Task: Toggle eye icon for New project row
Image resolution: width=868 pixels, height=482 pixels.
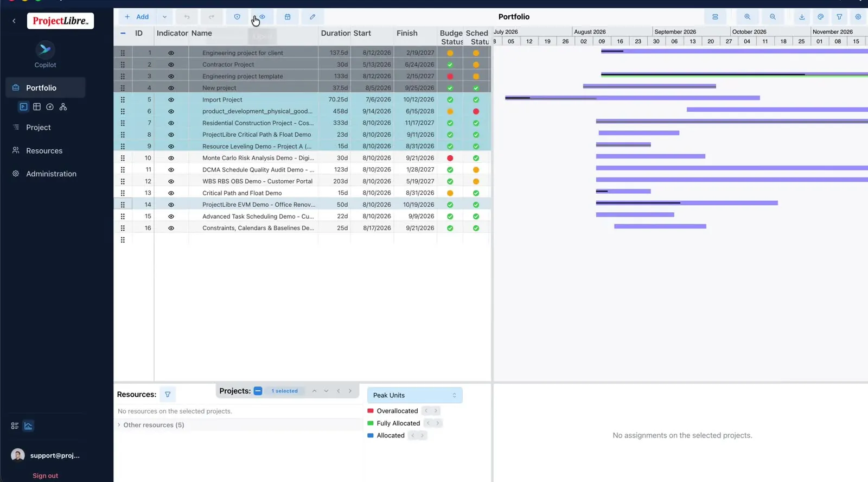Action: tap(171, 88)
